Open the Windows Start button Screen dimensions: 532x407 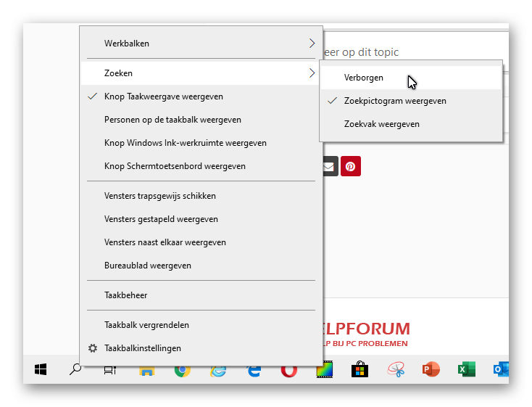click(41, 369)
